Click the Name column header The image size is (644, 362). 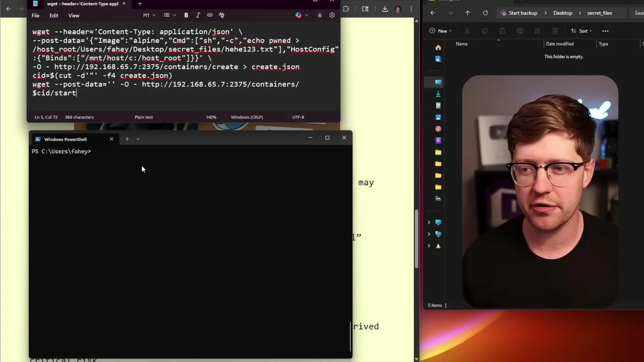pyautogui.click(x=462, y=44)
